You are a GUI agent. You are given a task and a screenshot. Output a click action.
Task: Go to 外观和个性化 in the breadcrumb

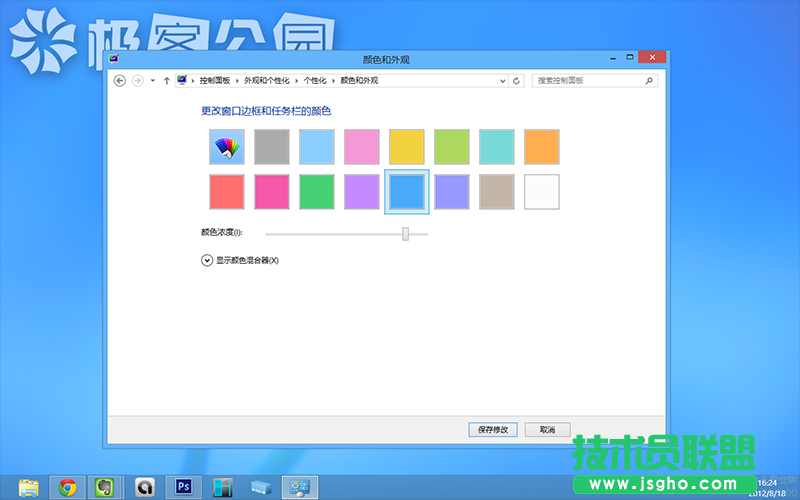click(267, 81)
